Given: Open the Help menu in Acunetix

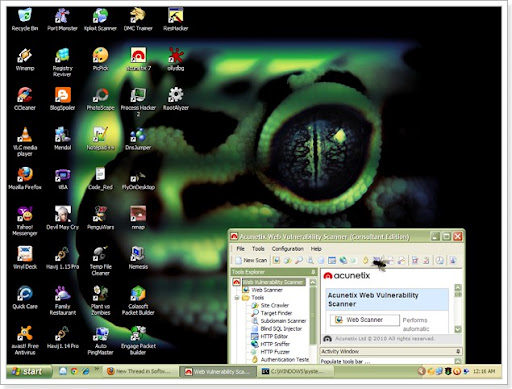Looking at the screenshot, I should [x=316, y=249].
